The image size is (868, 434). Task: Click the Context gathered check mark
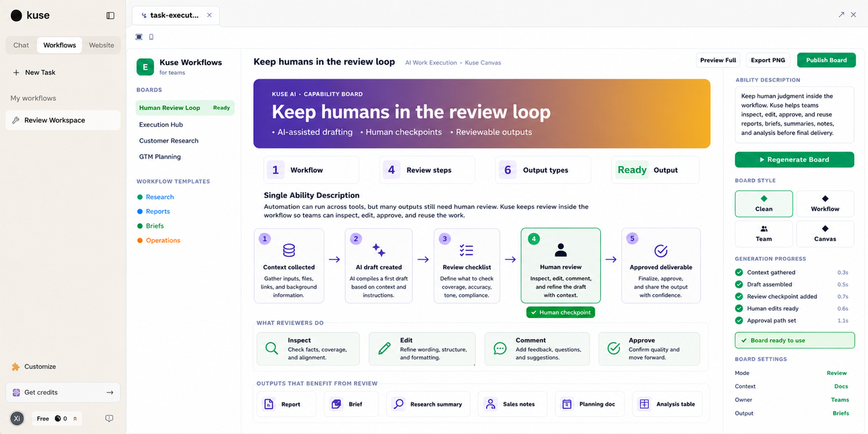739,273
